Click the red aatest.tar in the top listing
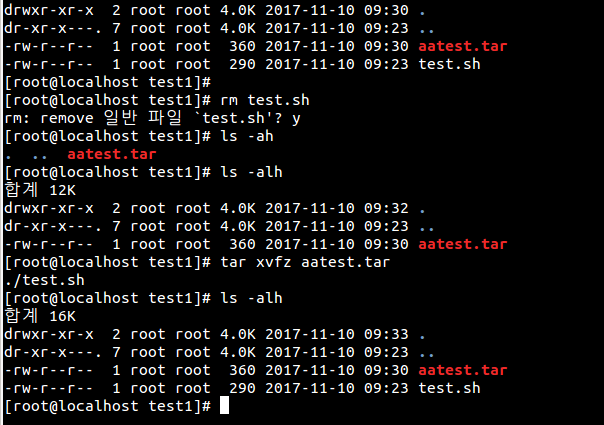 (463, 46)
